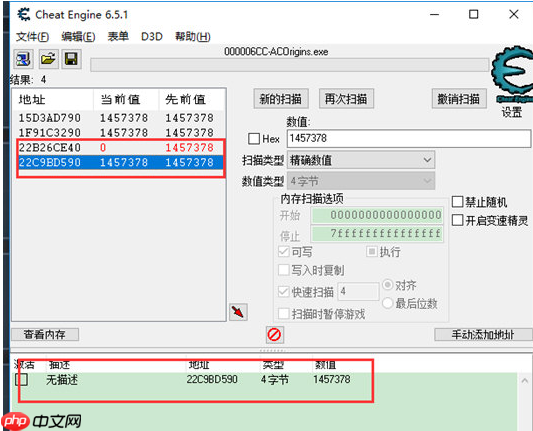Click the 再次扫描 button
This screenshot has height=431, width=533.
point(346,99)
